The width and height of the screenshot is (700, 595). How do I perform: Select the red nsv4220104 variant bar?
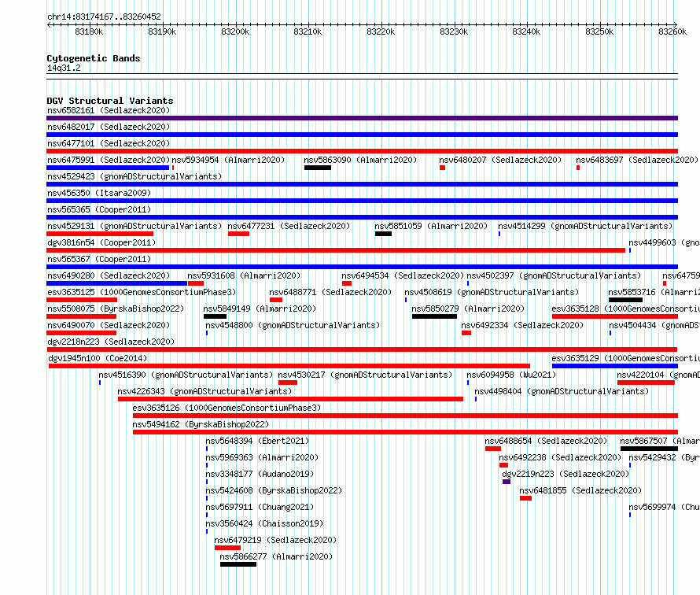pos(646,382)
